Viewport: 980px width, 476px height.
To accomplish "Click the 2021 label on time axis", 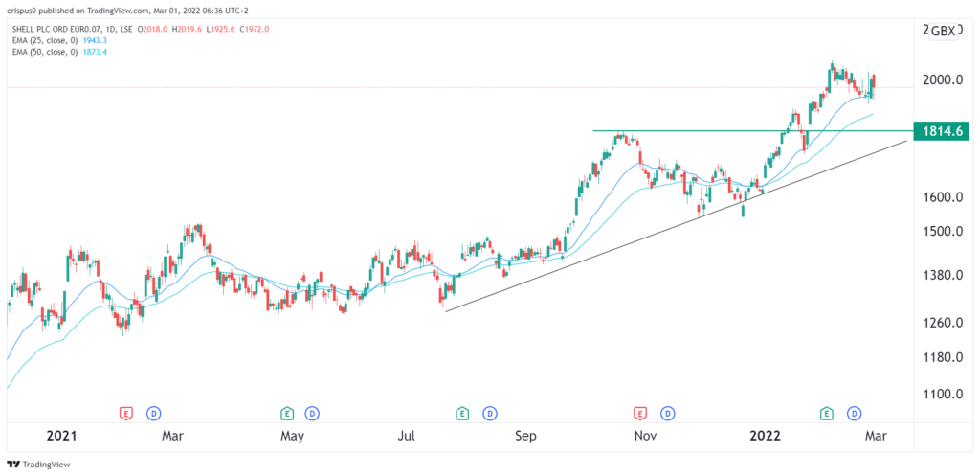I will 62,436.
